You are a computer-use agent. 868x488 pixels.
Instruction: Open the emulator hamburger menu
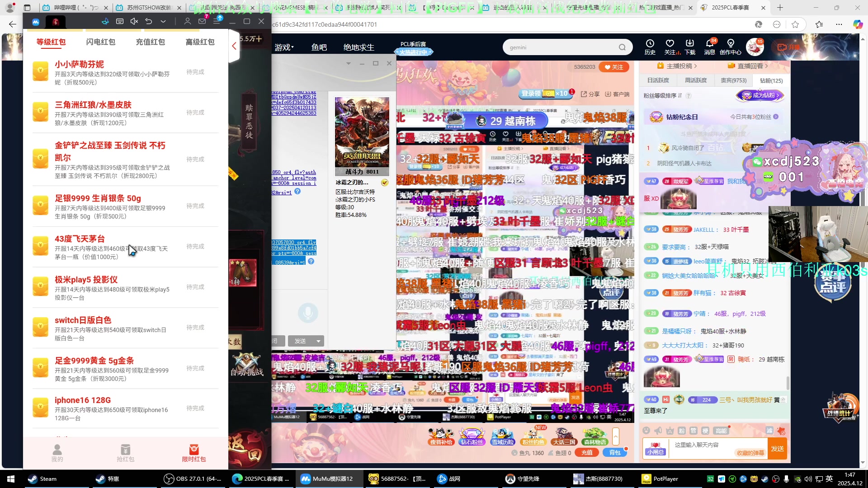(x=217, y=21)
